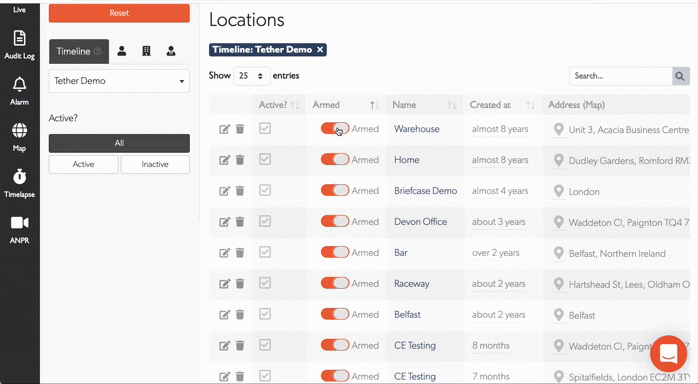Delete the Home location
Screen dimensions: 698x384
coord(240,160)
